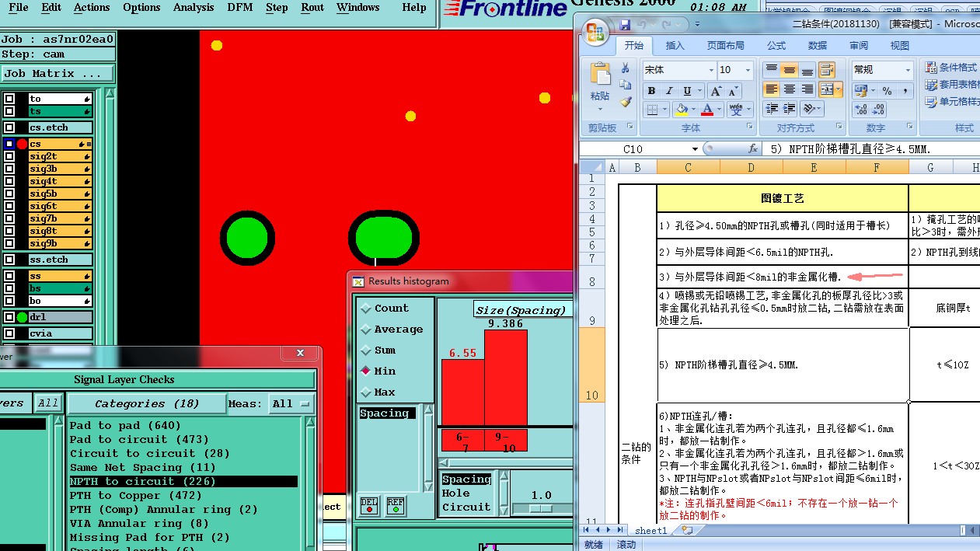The image size is (980, 551).
Task: Apply percent number style
Action: pos(886,91)
